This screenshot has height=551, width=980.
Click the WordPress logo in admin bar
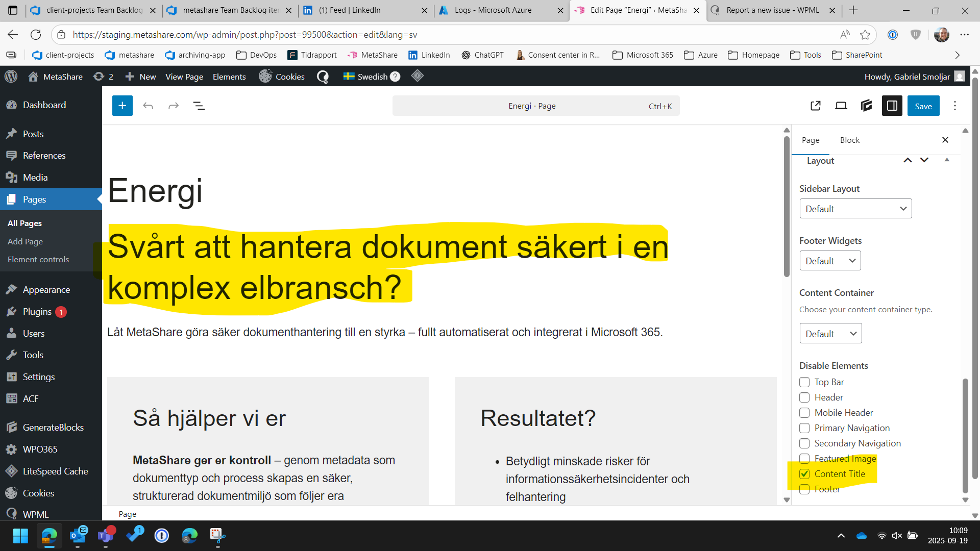[11, 77]
